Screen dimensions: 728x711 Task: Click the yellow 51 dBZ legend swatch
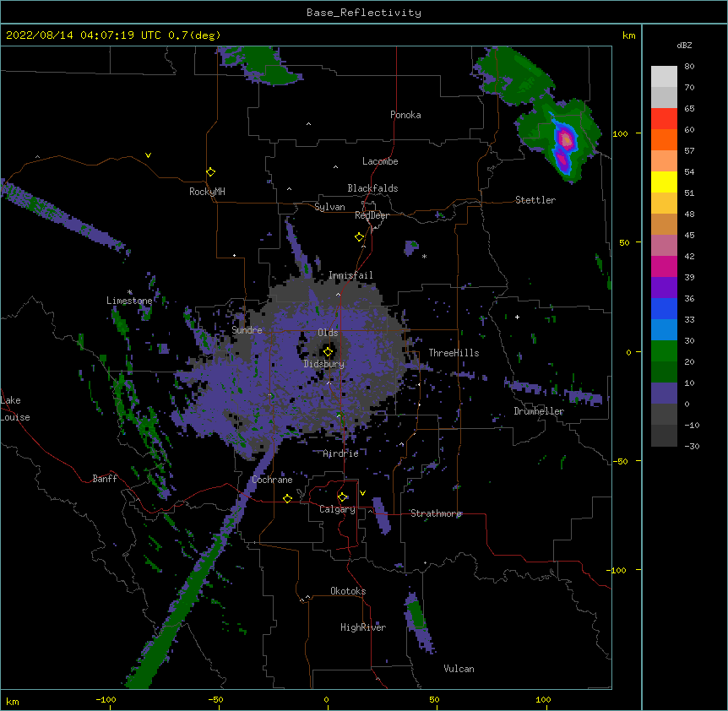click(x=664, y=182)
